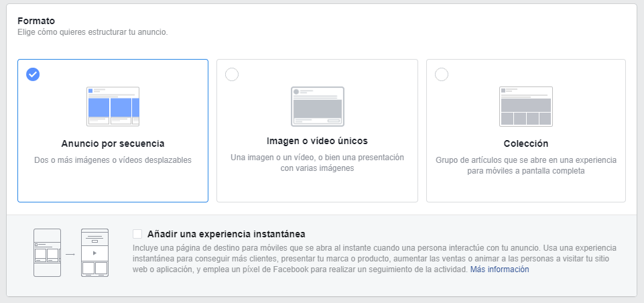The width and height of the screenshot is (644, 303).
Task: Click the carousel ad format illustration
Action: pyautogui.click(x=113, y=107)
